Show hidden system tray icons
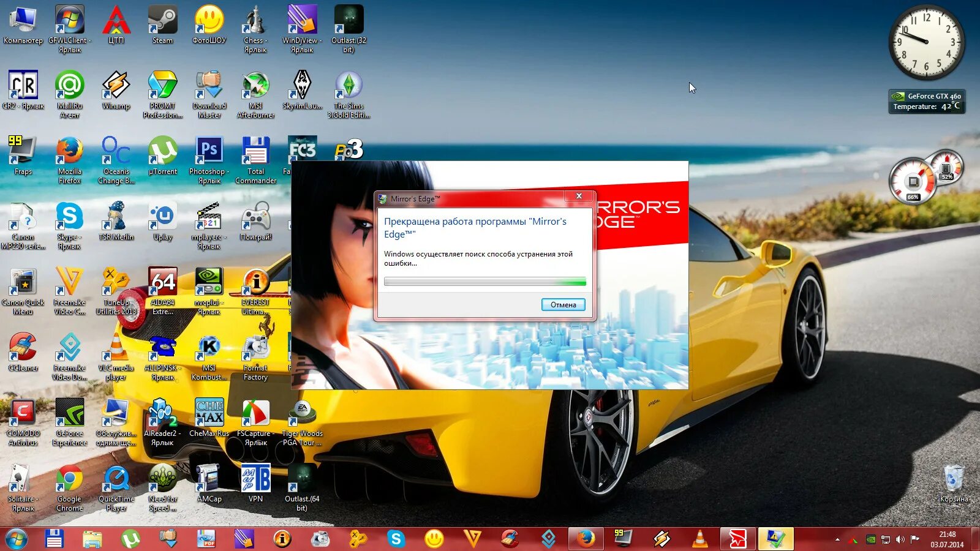This screenshot has width=980, height=551. click(x=837, y=539)
